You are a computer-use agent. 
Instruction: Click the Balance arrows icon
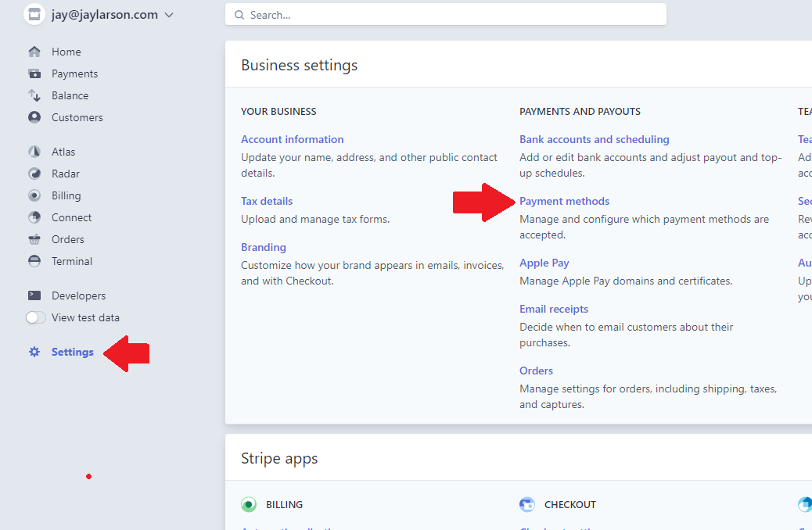pyautogui.click(x=34, y=95)
